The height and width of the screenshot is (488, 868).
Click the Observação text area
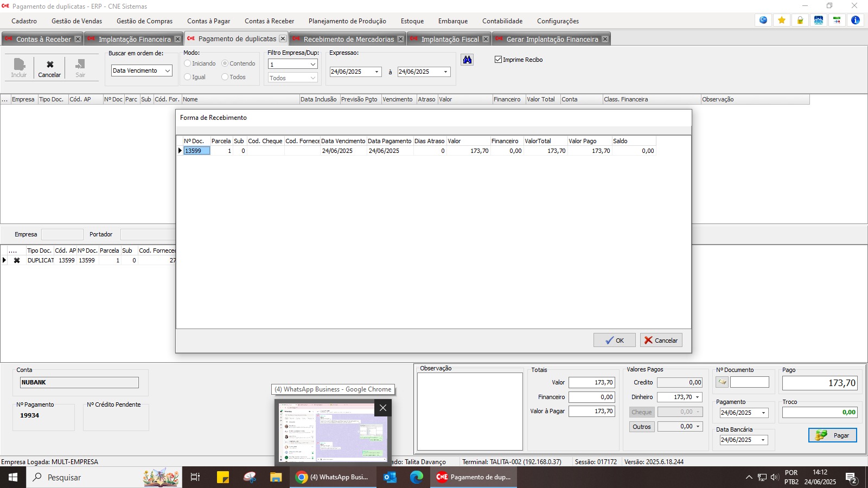click(x=469, y=411)
